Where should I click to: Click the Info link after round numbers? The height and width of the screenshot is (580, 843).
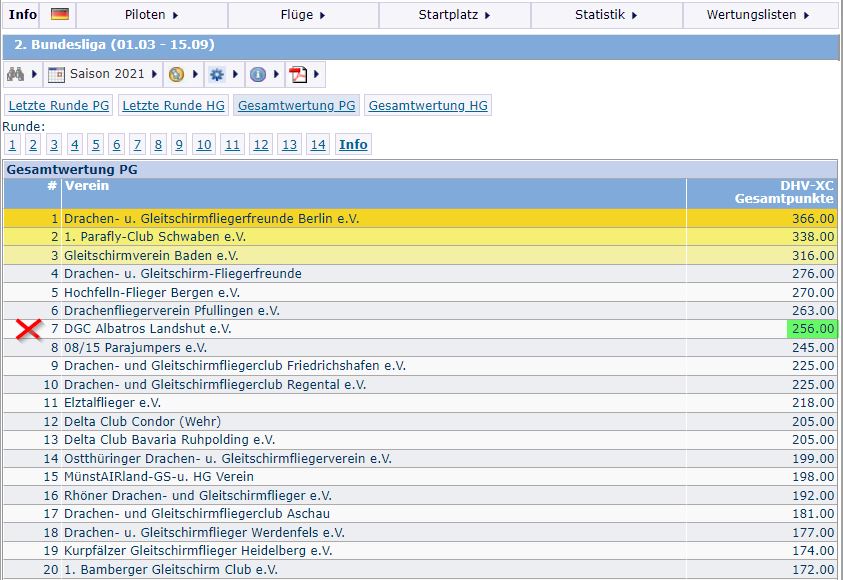pyautogui.click(x=353, y=145)
